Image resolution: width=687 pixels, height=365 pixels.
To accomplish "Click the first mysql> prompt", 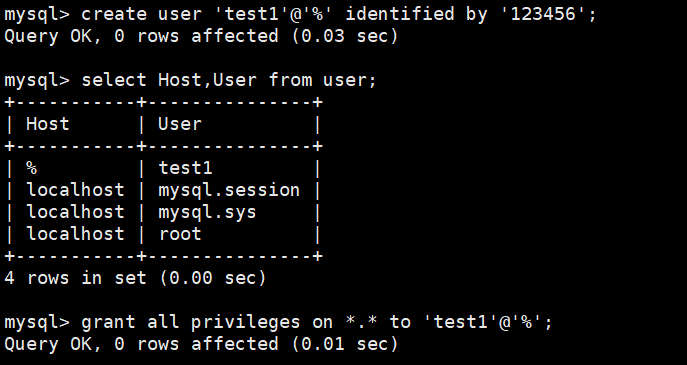I will pos(37,14).
